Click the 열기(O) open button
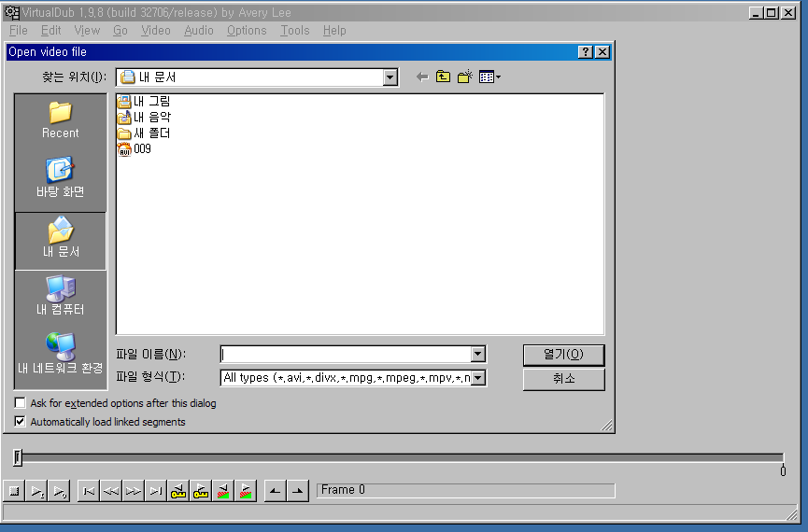 (564, 355)
